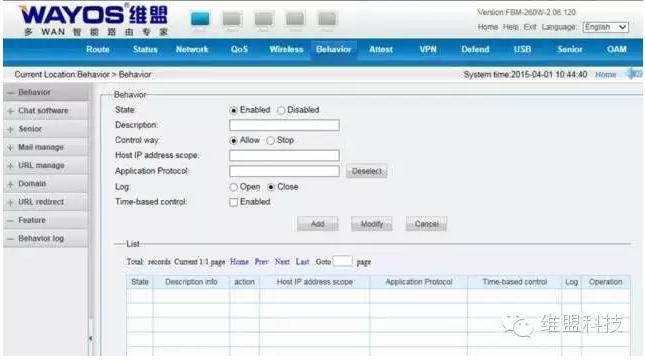Click the Add button
645x363 pixels.
(x=318, y=224)
